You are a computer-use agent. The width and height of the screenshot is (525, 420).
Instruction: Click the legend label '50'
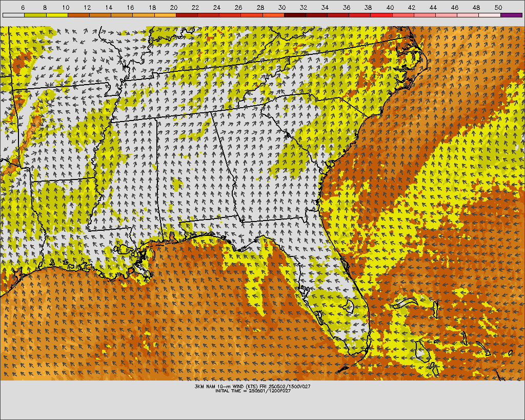point(498,7)
